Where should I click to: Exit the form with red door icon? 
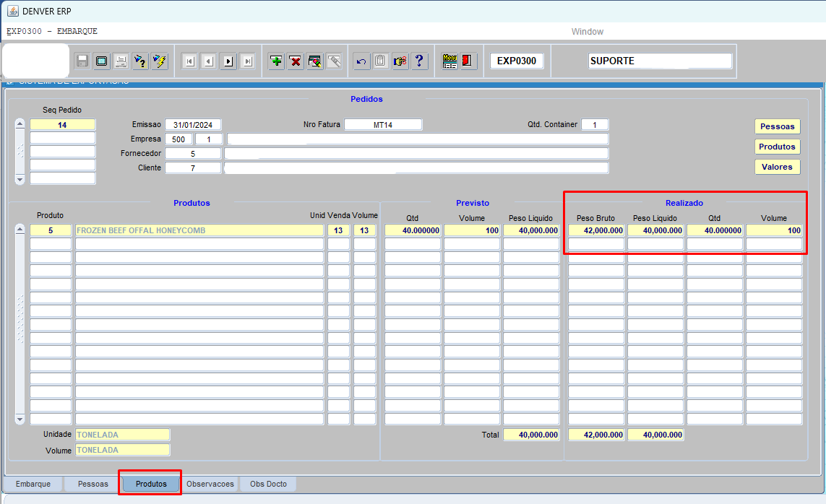pyautogui.click(x=468, y=61)
